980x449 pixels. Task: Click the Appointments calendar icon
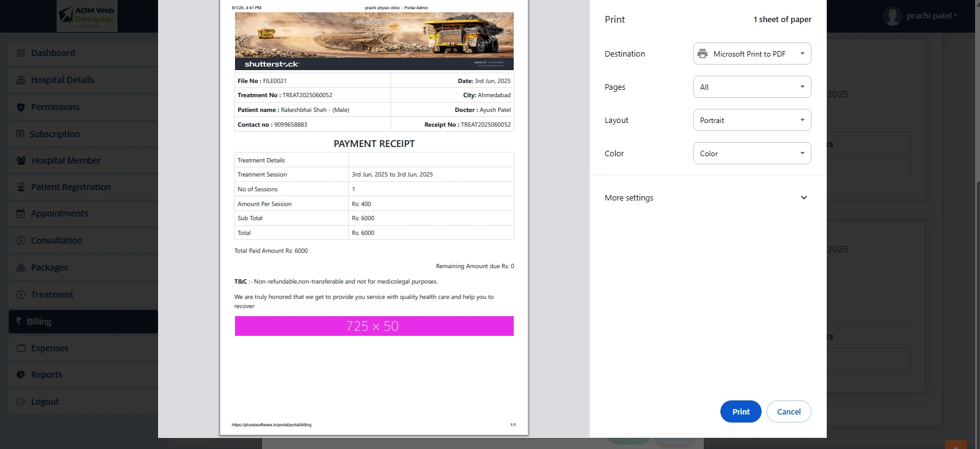[x=21, y=213]
